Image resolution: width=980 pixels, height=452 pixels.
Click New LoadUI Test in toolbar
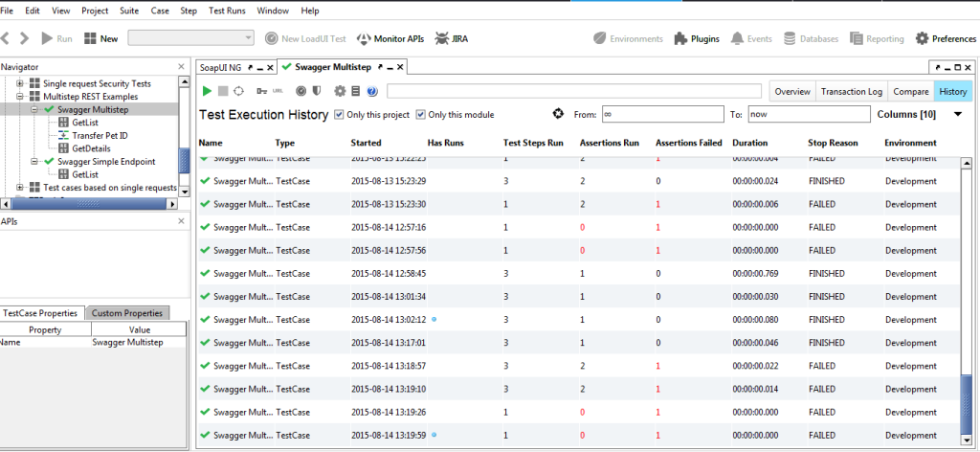[x=305, y=38]
